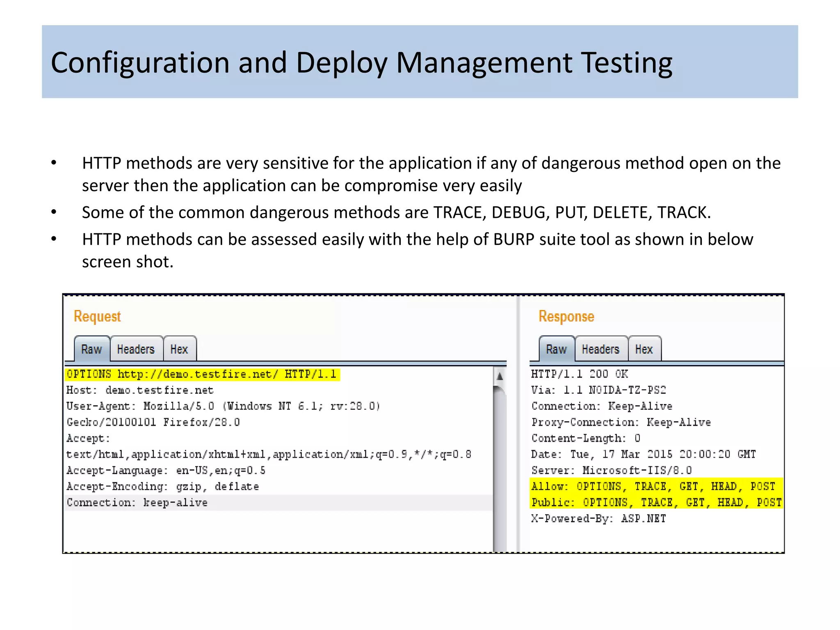The height and width of the screenshot is (630, 840).
Task: Click the Accept-Language header line
Action: [x=166, y=470]
